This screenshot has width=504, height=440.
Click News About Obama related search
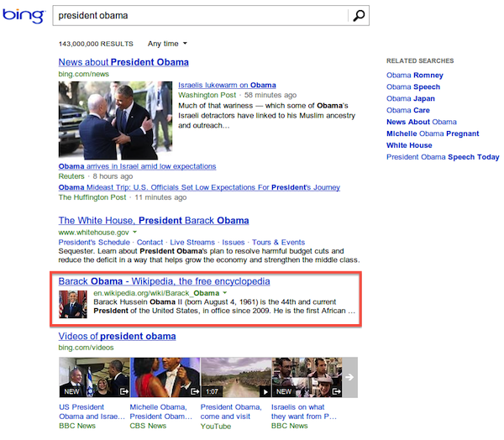coord(422,122)
